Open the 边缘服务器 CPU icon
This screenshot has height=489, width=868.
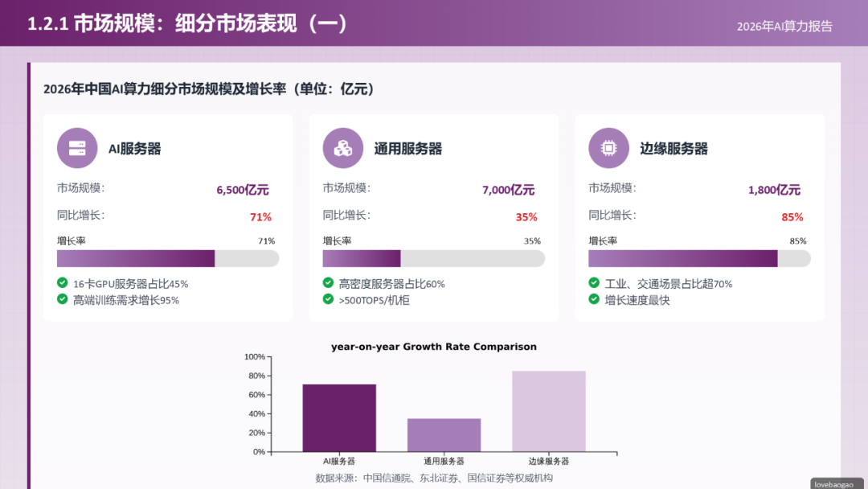[608, 148]
